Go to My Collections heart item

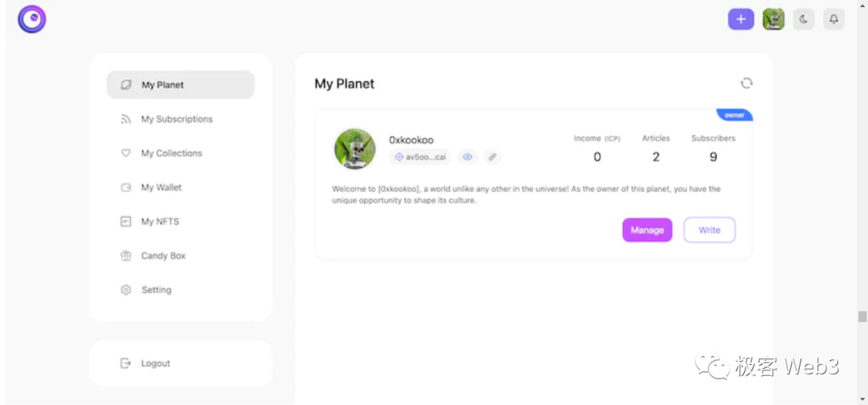[171, 153]
